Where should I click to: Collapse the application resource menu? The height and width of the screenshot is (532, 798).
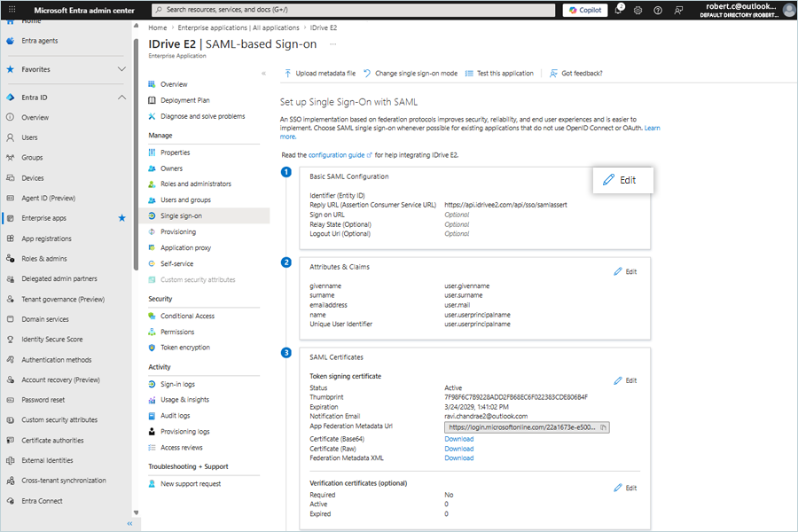tap(263, 74)
